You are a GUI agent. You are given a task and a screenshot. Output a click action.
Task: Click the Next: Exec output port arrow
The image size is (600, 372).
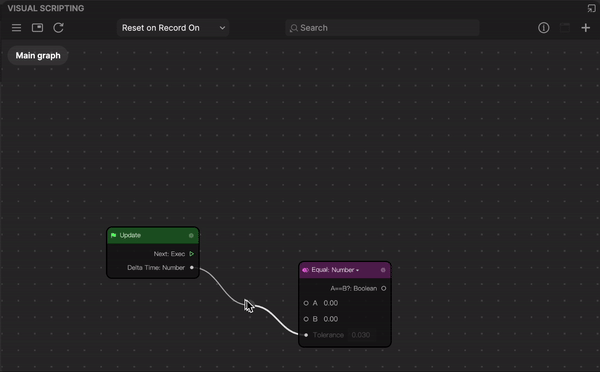pos(192,254)
